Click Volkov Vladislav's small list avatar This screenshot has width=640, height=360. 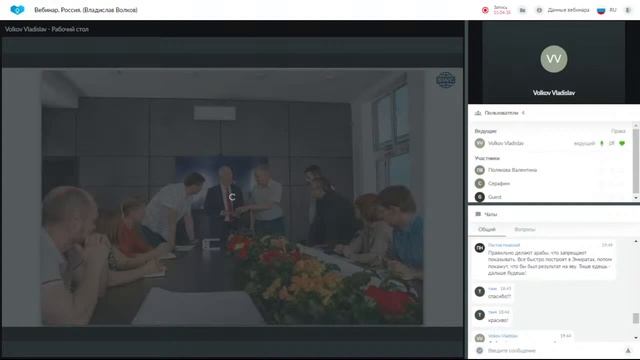click(x=480, y=143)
